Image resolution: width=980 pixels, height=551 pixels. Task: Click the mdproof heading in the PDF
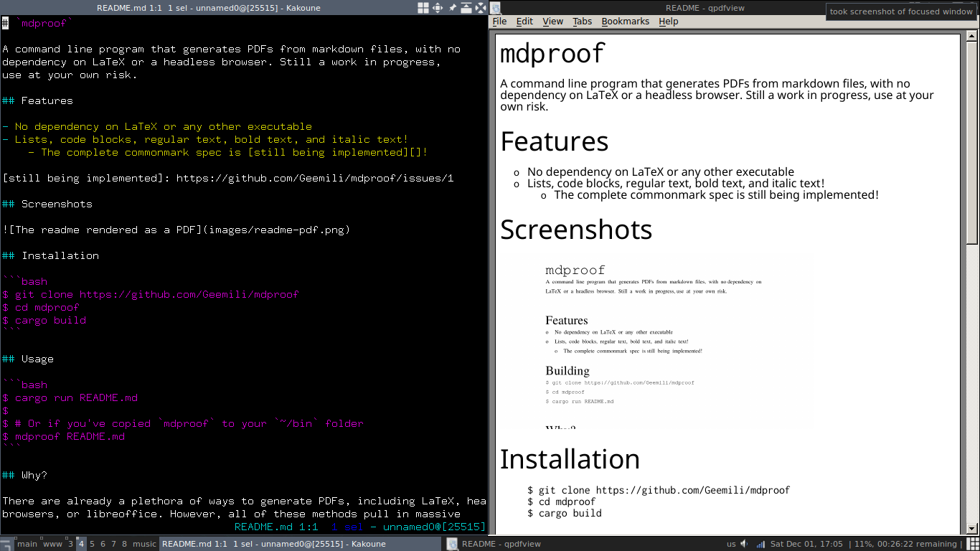pos(552,54)
